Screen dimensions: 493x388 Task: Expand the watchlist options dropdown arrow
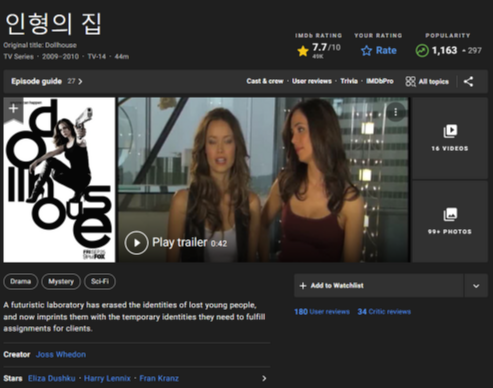point(476,286)
